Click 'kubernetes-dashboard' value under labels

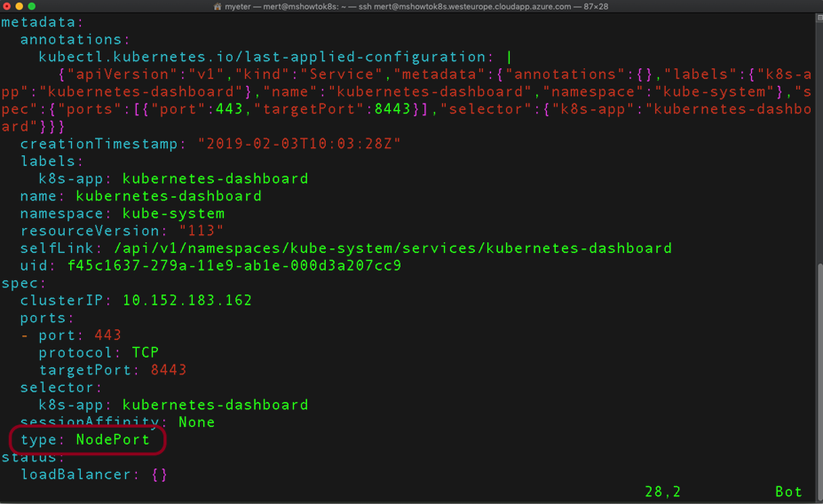[x=215, y=179]
